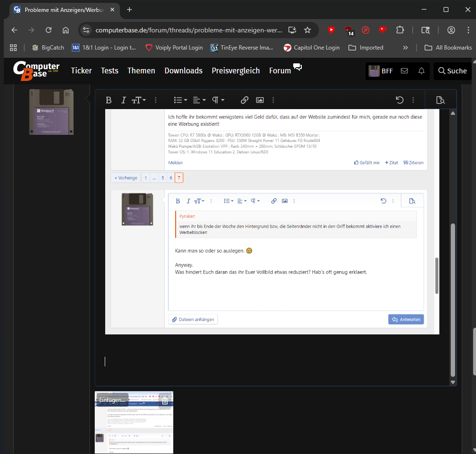Screen dimensions: 476x454
Task: Insert image using outer editor toolbar icon
Action: coord(260,100)
